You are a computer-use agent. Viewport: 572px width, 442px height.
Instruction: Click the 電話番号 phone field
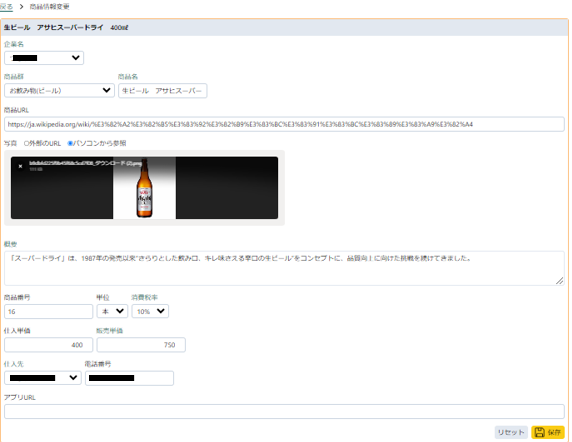click(x=130, y=378)
